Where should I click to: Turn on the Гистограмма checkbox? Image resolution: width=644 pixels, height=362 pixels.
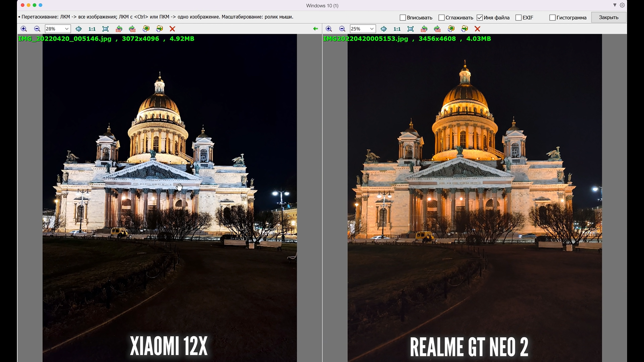(x=553, y=18)
